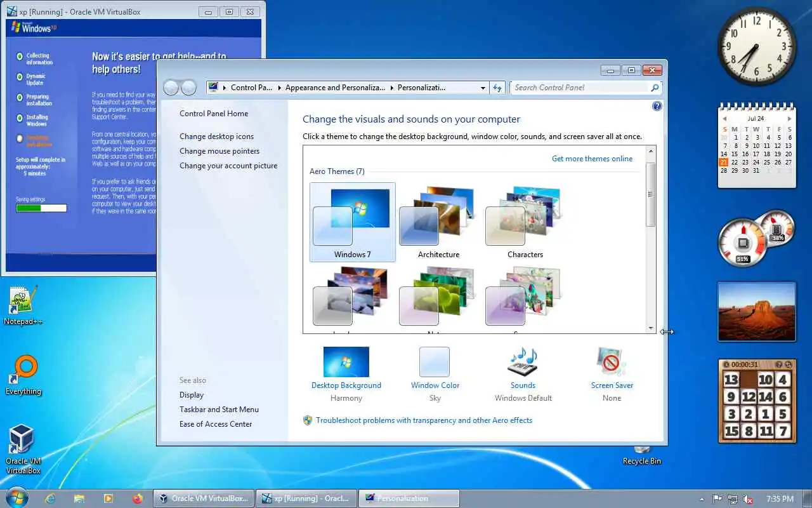Image resolution: width=812 pixels, height=508 pixels.
Task: Select Oracle VM VirtualBox desktop shortcut
Action: pyautogui.click(x=23, y=450)
